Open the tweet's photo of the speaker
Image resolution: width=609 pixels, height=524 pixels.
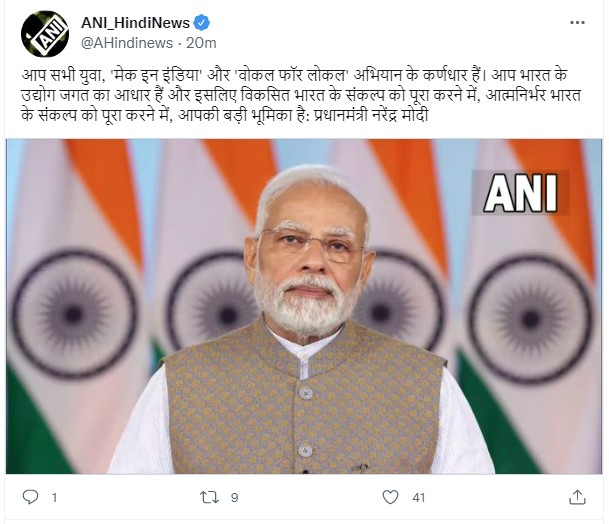[304, 306]
